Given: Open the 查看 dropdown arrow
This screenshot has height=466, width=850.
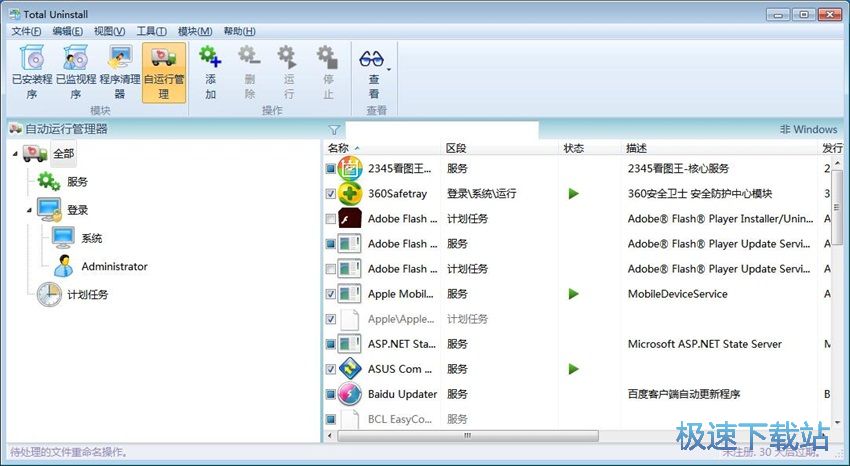Looking at the screenshot, I should 389,69.
